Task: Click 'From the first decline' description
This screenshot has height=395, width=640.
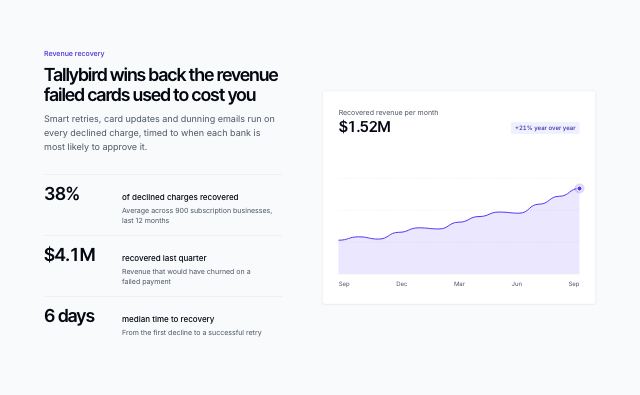Action: point(191,333)
